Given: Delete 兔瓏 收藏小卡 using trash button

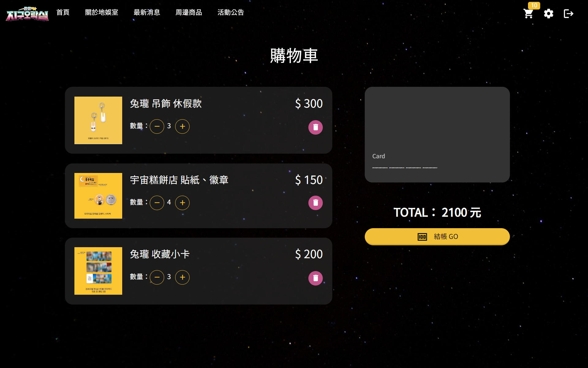Looking at the screenshot, I should [315, 278].
